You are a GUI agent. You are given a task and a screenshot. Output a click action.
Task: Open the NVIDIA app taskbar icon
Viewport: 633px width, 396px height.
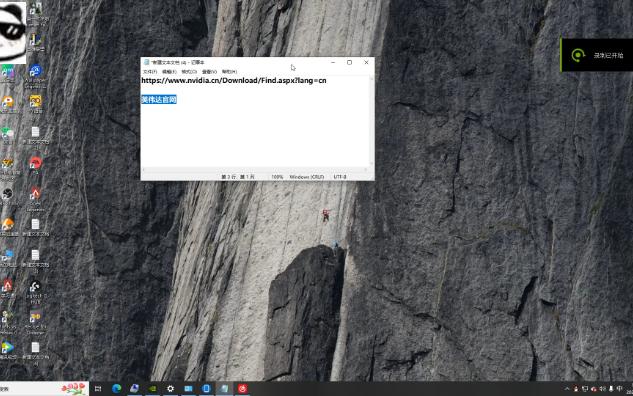click(153, 389)
